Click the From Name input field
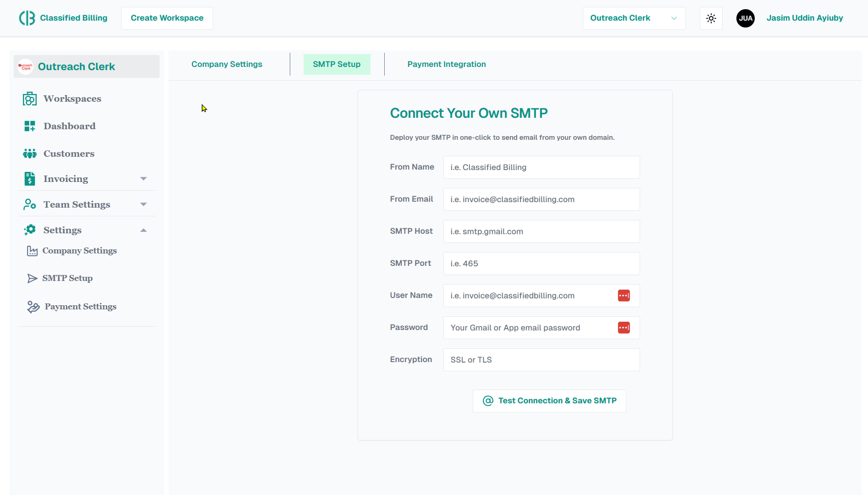868x495 pixels. [542, 167]
